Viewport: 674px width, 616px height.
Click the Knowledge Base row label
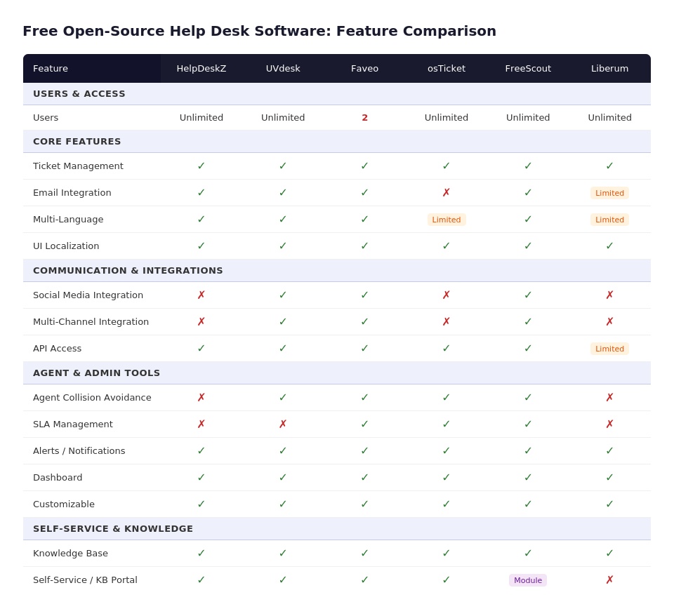(x=70, y=553)
